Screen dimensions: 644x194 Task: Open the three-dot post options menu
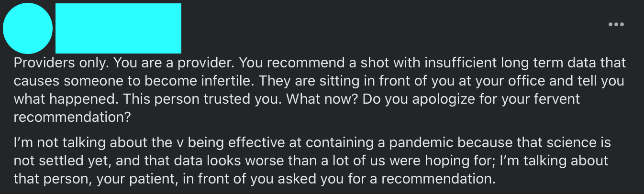[x=616, y=25]
